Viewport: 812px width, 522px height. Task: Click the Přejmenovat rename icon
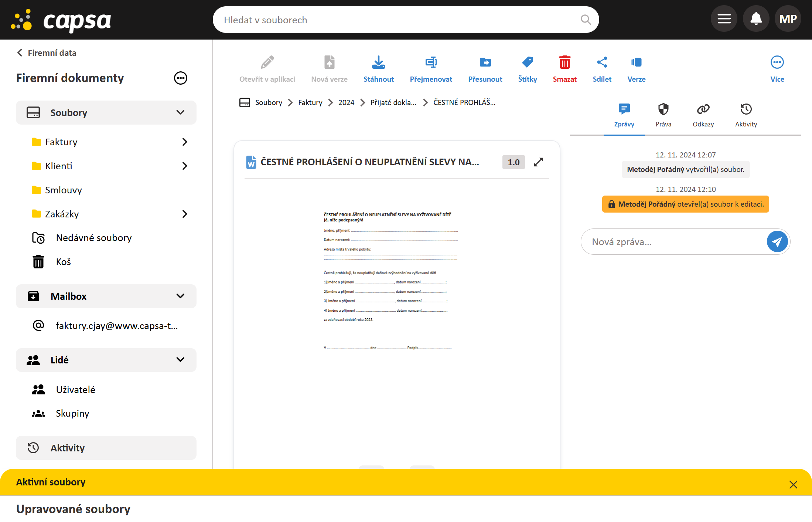431,63
